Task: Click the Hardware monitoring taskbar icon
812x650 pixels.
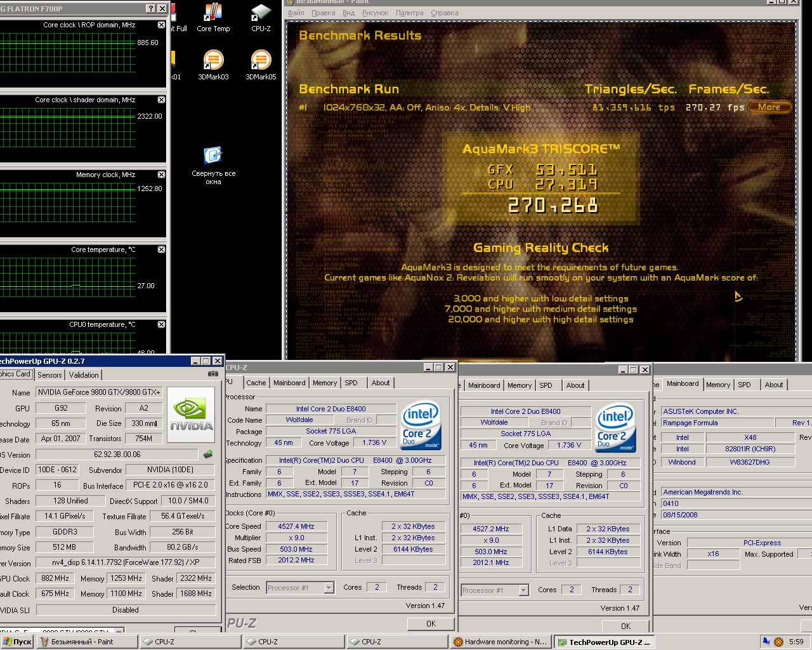Action: pos(459,642)
